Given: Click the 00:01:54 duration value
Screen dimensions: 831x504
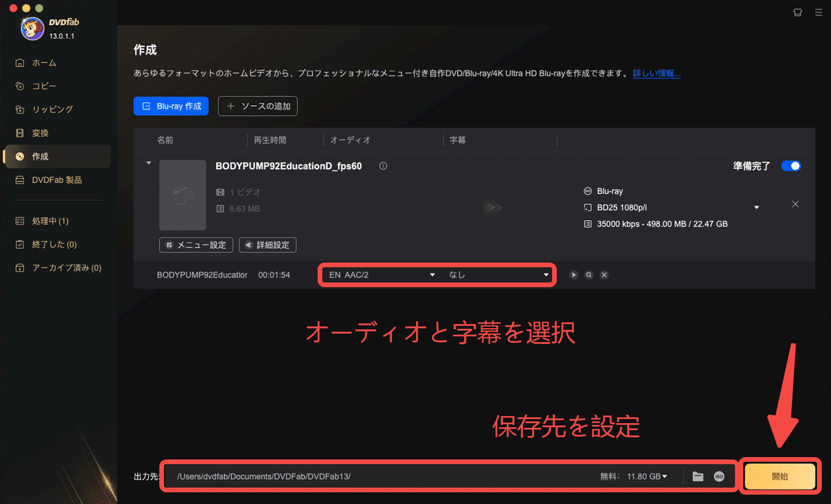Looking at the screenshot, I should click(274, 275).
